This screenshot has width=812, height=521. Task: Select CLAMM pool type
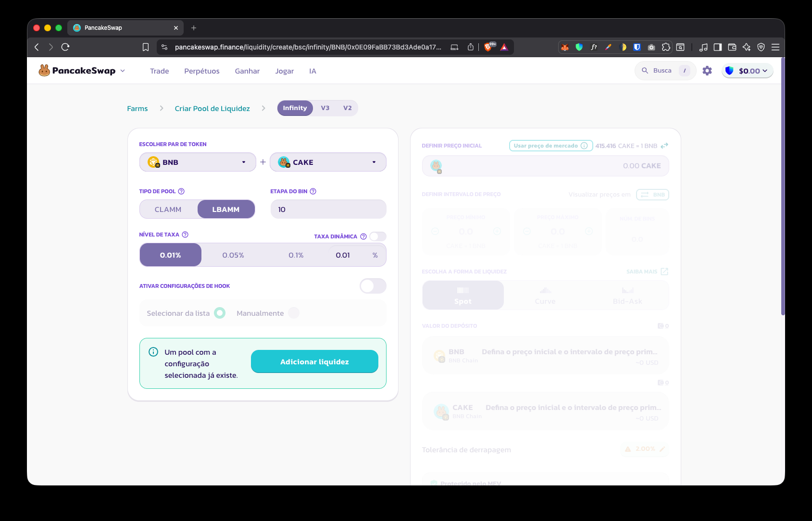(x=168, y=210)
